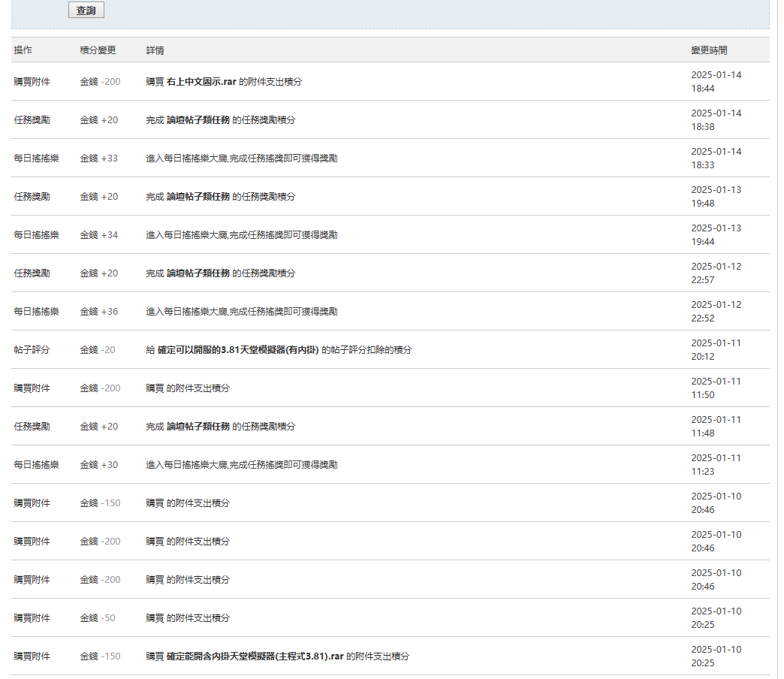Open 論壇帖子類任務 link dated 2025-01-14 18:38
This screenshot has height=679, width=784.
pyautogui.click(x=198, y=120)
